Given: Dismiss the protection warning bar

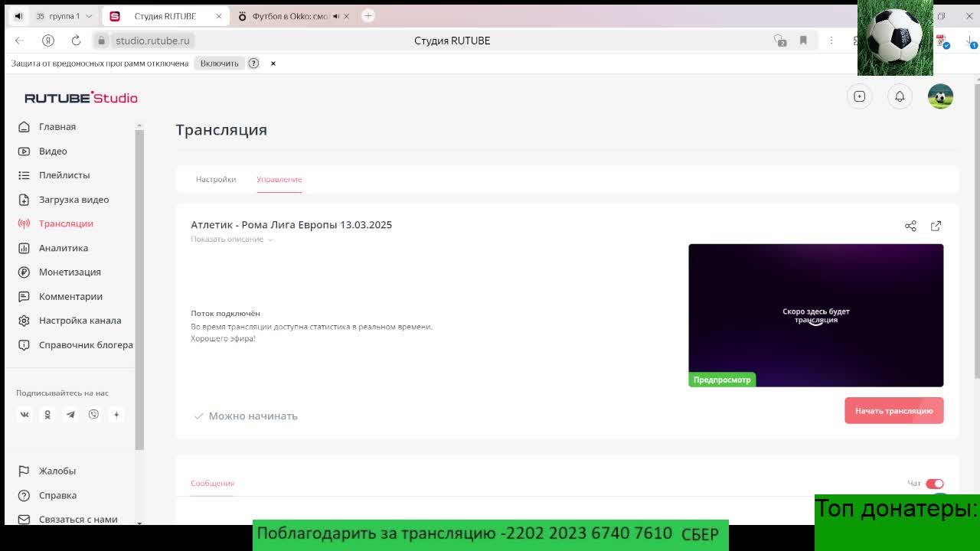Looking at the screenshot, I should tap(273, 64).
